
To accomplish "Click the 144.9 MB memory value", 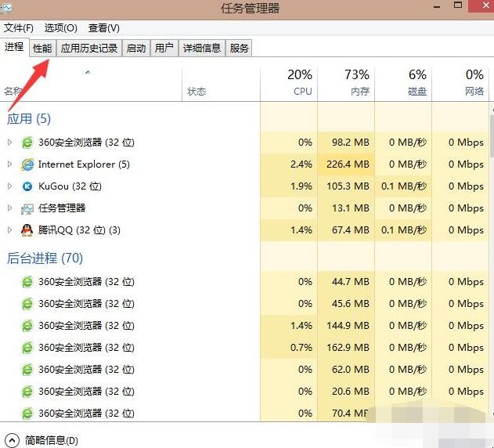I will [x=348, y=326].
